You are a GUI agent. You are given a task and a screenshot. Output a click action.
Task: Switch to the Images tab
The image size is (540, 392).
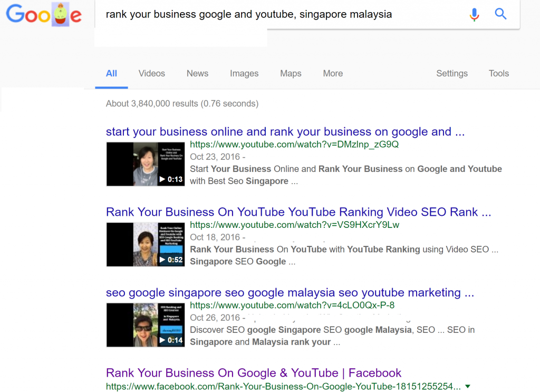click(244, 73)
